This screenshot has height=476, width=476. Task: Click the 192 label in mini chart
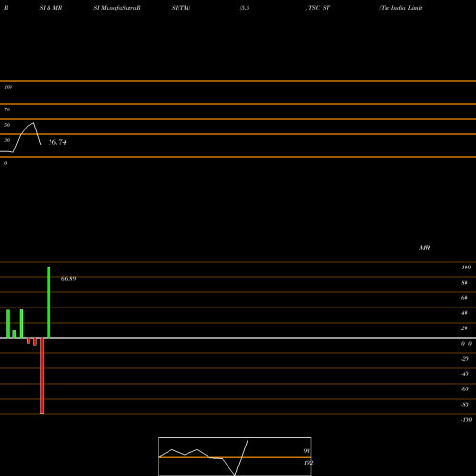coord(308,463)
